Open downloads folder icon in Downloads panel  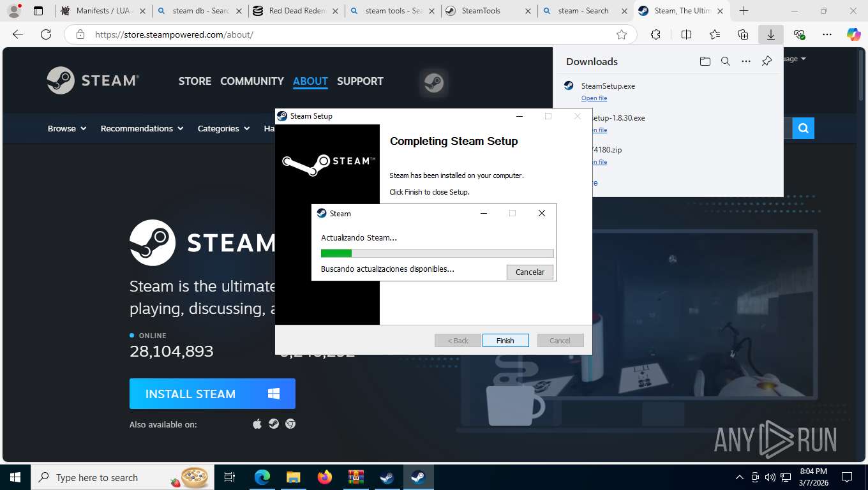point(705,61)
